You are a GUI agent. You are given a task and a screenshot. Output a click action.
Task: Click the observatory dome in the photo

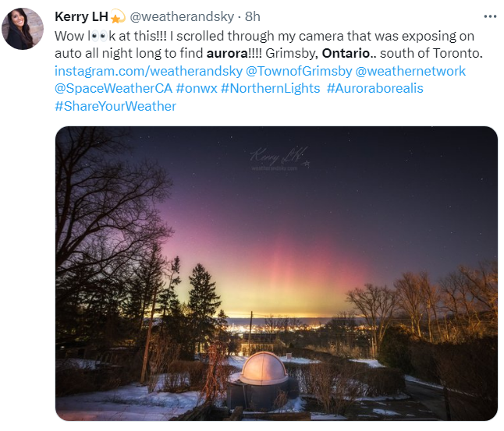pyautogui.click(x=263, y=368)
